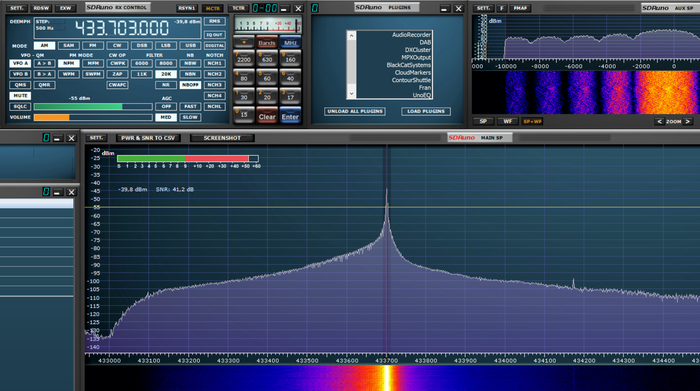Select AM demodulation mode
This screenshot has height=391, width=700.
pyautogui.click(x=44, y=46)
